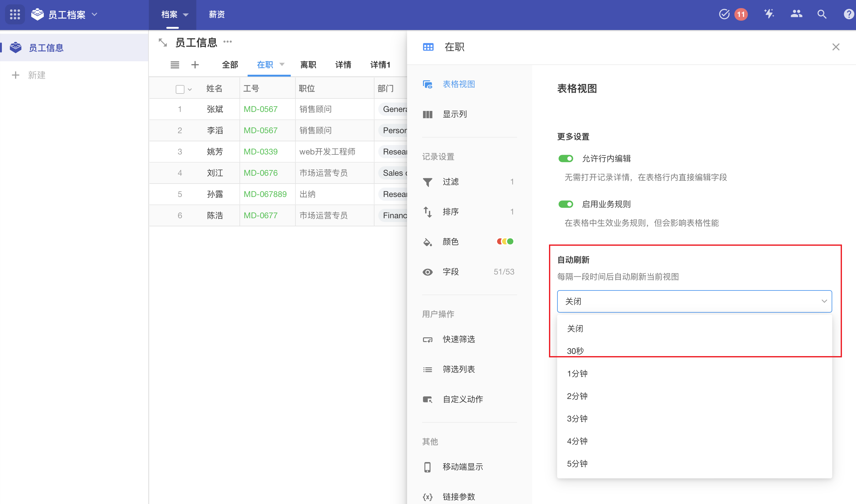Click the search magnifier icon
This screenshot has width=856, height=504.
[x=822, y=14]
